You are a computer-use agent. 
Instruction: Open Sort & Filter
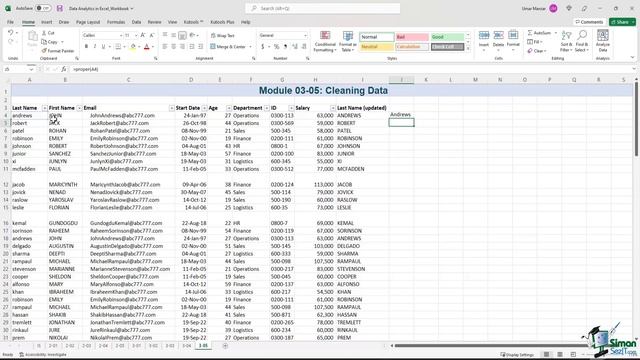pyautogui.click(x=566, y=41)
